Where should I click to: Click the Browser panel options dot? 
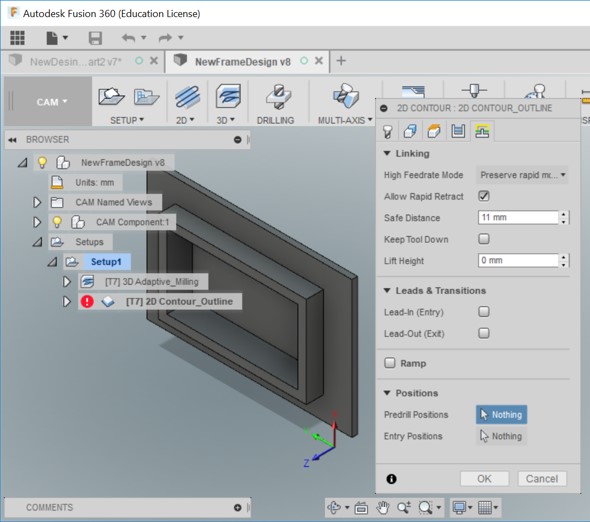237,140
